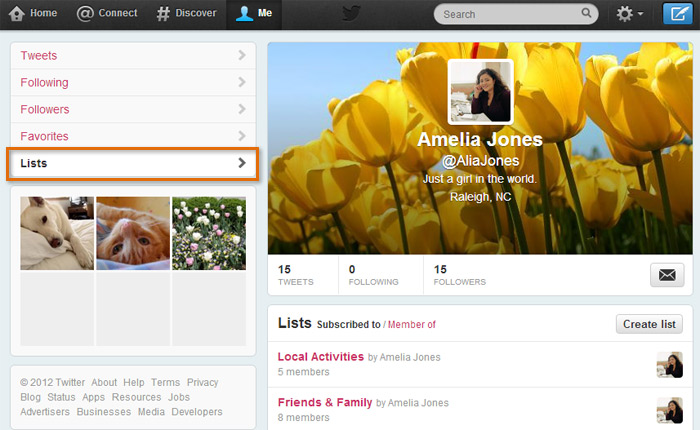Image resolution: width=700 pixels, height=430 pixels.
Task: Click the 0 Following count
Action: (x=373, y=275)
